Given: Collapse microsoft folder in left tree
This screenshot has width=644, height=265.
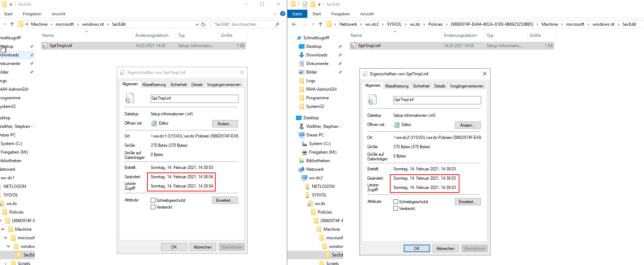Looking at the screenshot, I should point(6,238).
